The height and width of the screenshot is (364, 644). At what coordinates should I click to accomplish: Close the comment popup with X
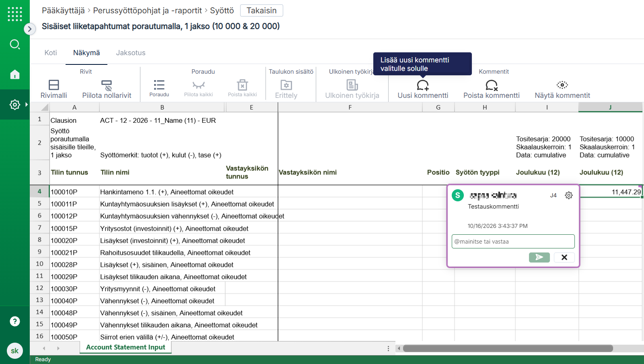[564, 257]
